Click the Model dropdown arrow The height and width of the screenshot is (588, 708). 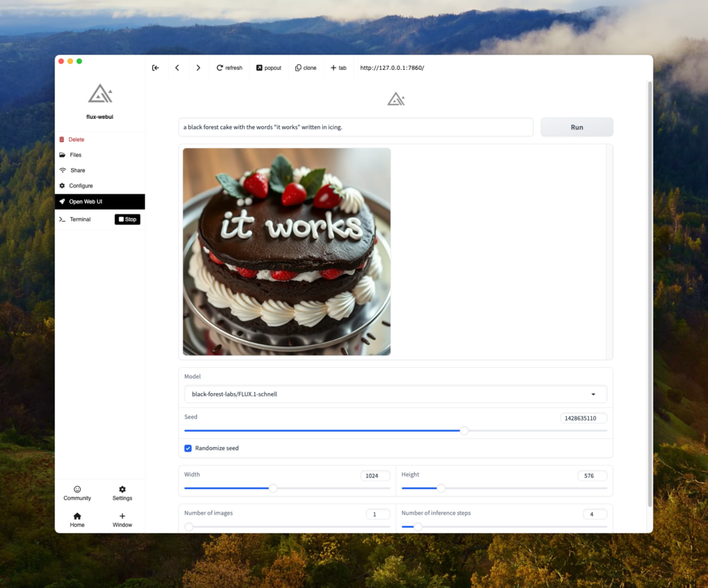(593, 394)
